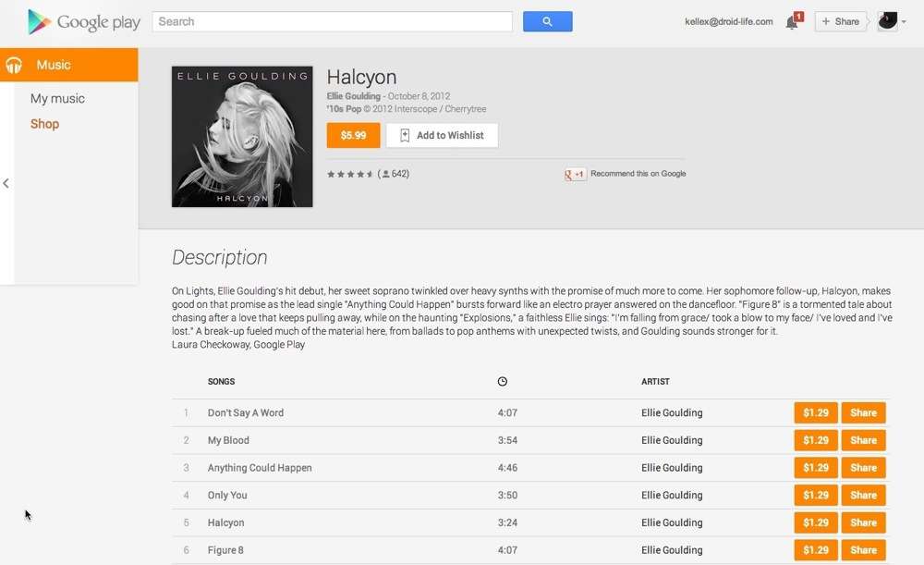
Task: Click the star rating icons
Action: 350,174
